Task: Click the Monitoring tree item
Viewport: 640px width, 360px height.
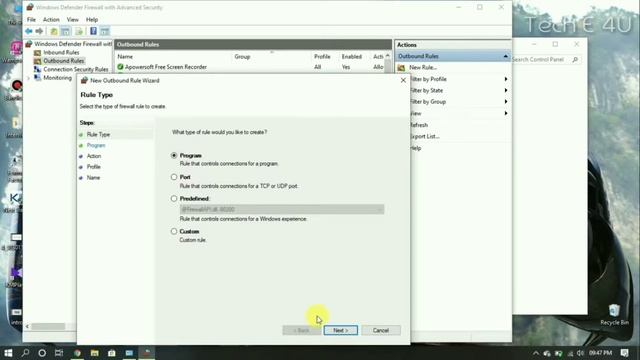Action: (58, 78)
